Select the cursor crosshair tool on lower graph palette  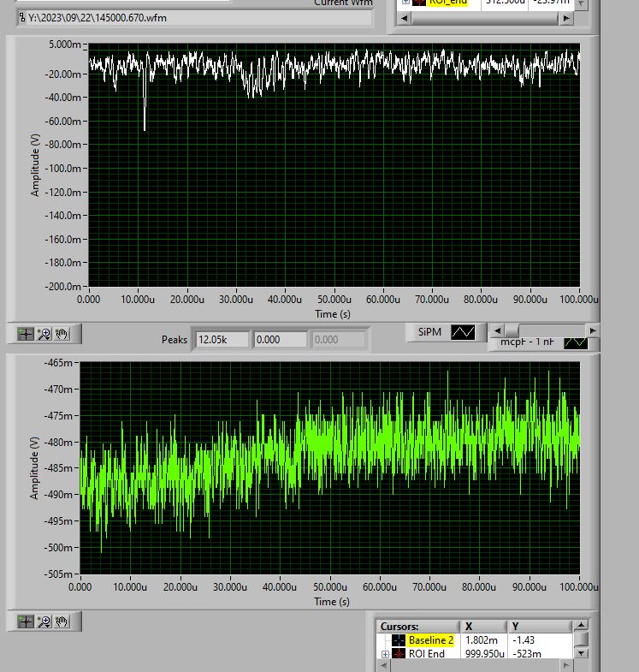pyautogui.click(x=26, y=621)
